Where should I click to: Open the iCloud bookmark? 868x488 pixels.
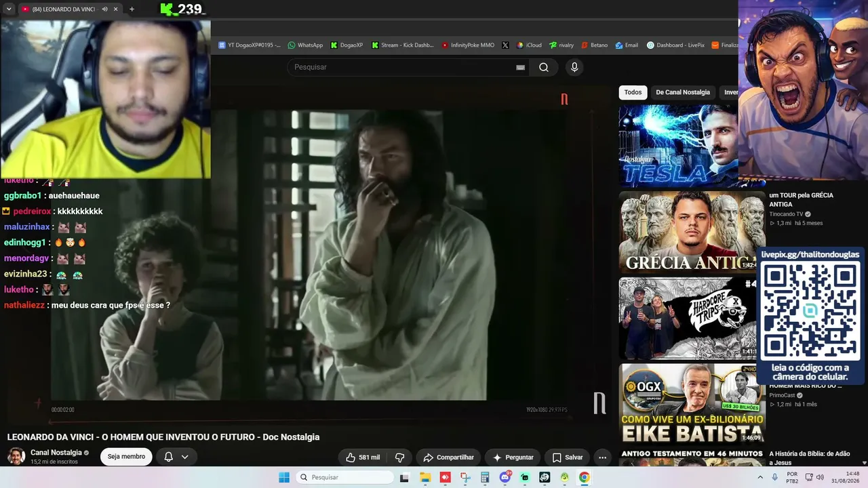coord(529,45)
